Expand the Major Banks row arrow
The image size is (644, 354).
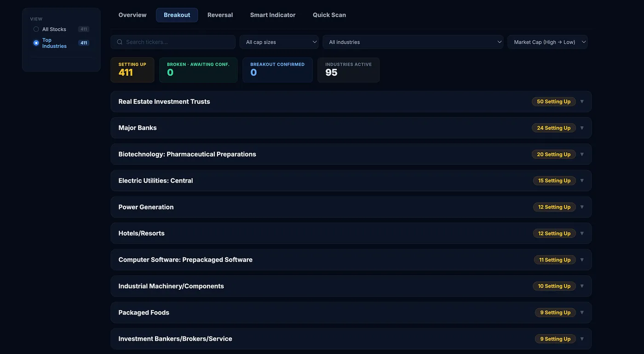582,128
